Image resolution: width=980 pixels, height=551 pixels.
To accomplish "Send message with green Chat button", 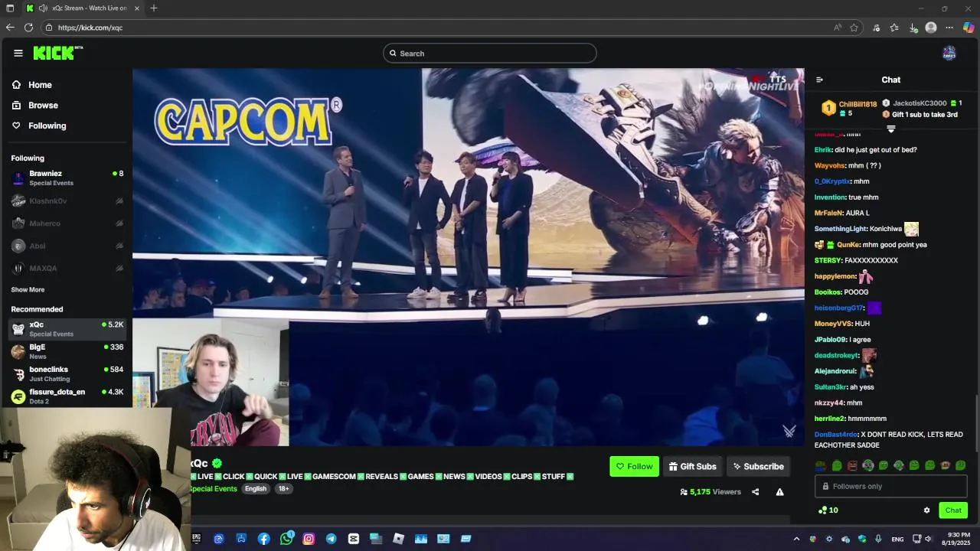I will click(x=953, y=510).
